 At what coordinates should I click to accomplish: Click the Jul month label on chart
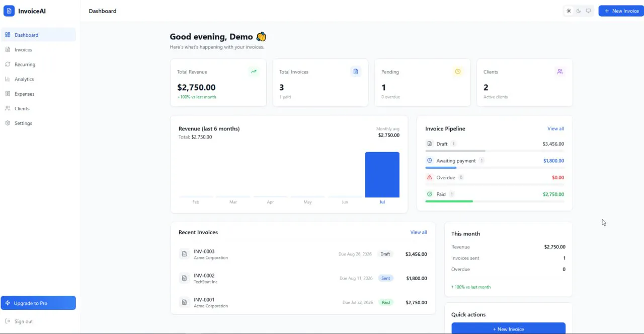point(382,202)
